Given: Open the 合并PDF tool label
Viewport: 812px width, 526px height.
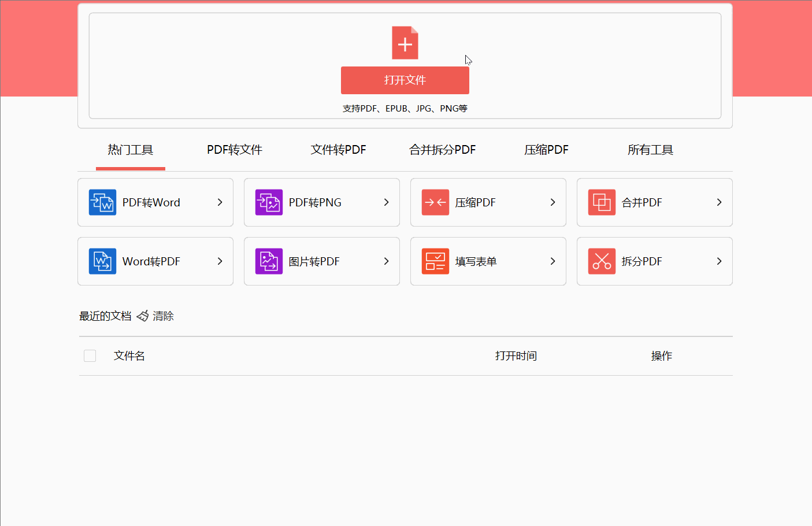Looking at the screenshot, I should click(x=642, y=203).
